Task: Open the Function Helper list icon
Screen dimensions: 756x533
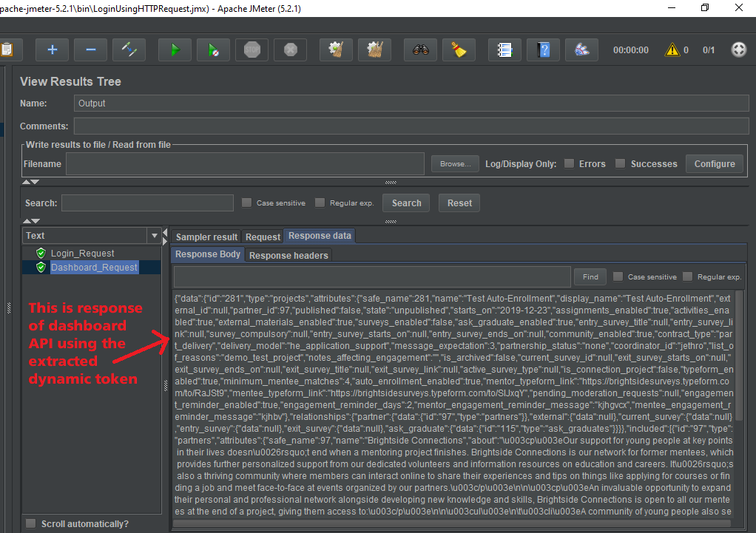Action: 504,50
